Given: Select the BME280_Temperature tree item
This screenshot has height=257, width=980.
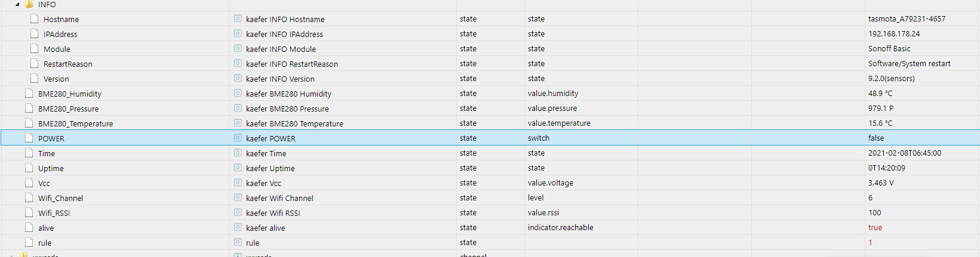Looking at the screenshot, I should (x=75, y=123).
